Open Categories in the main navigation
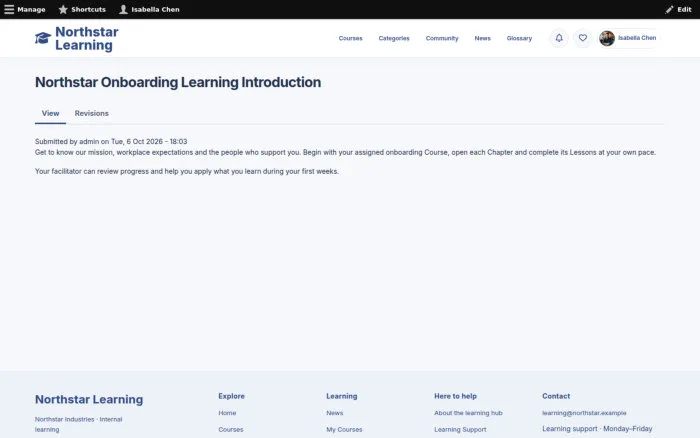The width and height of the screenshot is (700, 438). (x=394, y=38)
